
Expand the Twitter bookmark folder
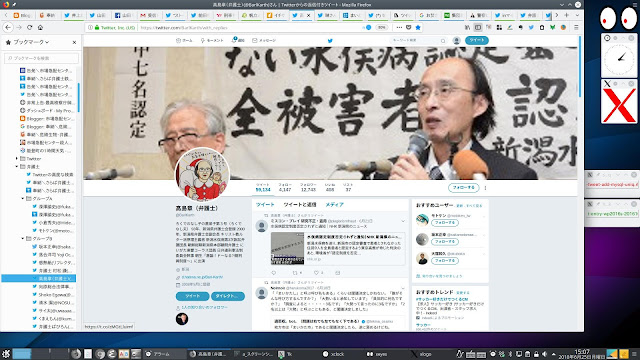coord(16,158)
